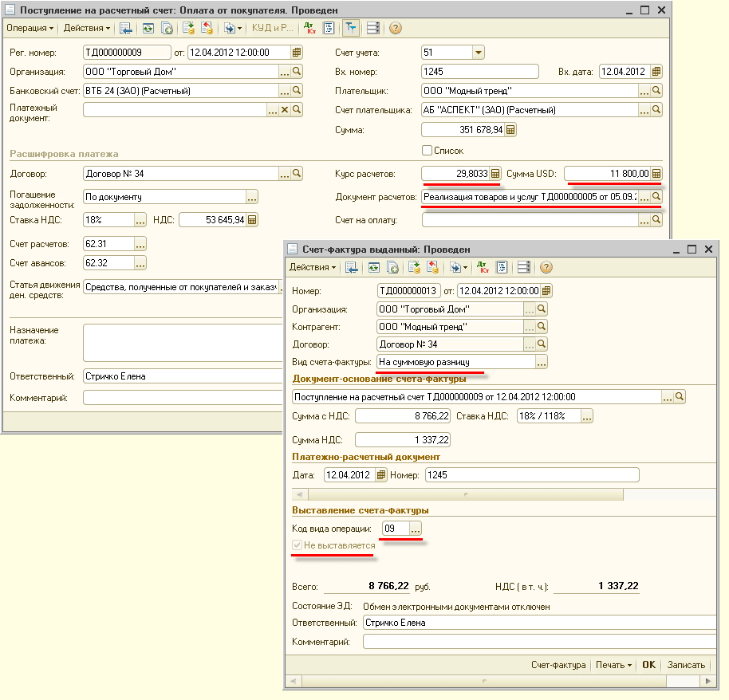Open Действия menu in invoice window
This screenshot has height=700, width=729.
click(x=313, y=267)
